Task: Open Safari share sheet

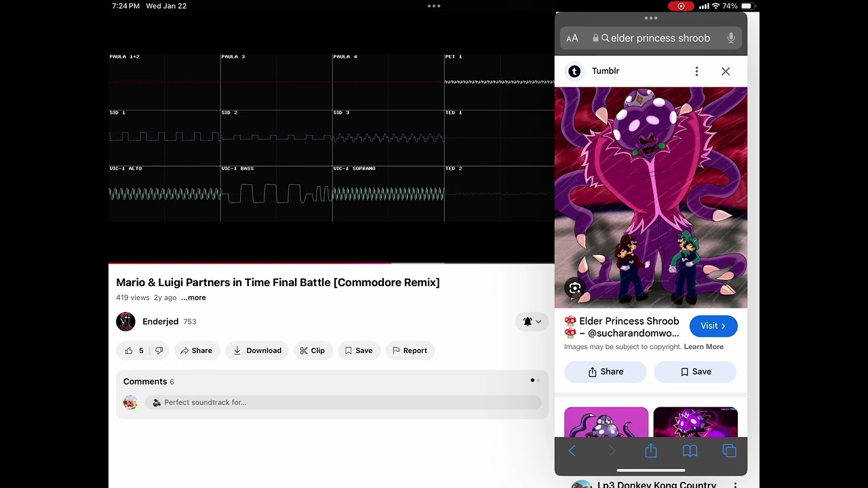Action: pos(651,451)
